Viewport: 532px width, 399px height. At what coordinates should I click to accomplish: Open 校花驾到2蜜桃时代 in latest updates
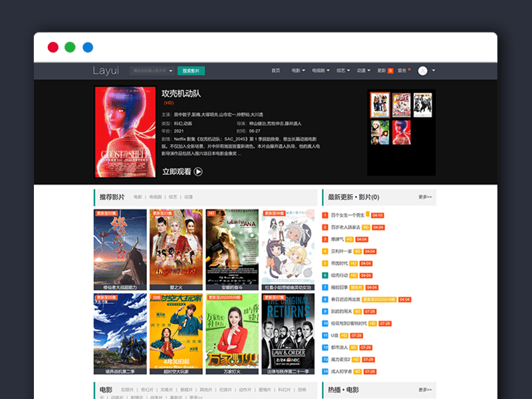349,324
